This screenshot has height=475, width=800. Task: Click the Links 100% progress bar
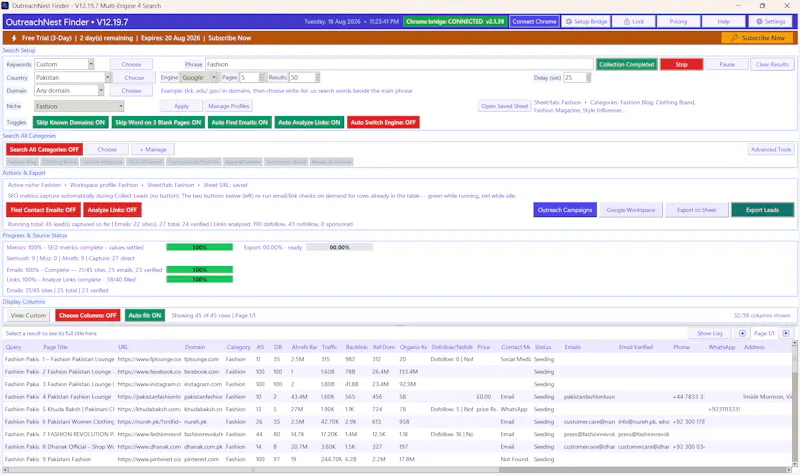pyautogui.click(x=199, y=280)
